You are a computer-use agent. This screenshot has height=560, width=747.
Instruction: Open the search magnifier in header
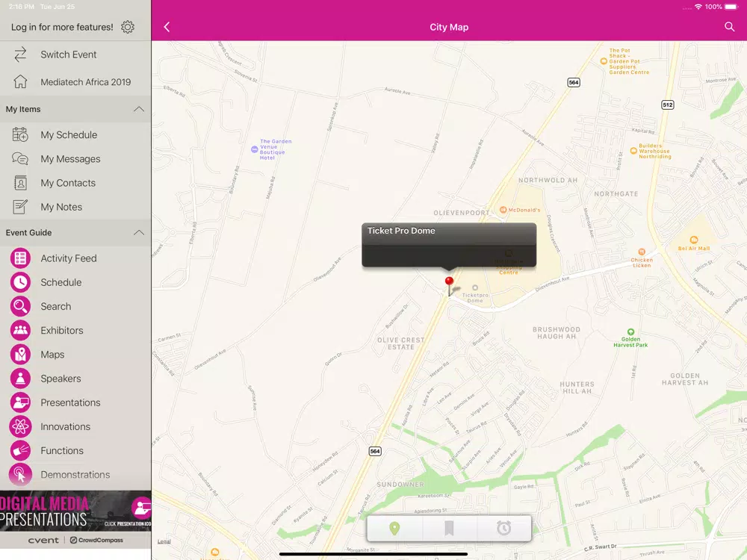(729, 27)
